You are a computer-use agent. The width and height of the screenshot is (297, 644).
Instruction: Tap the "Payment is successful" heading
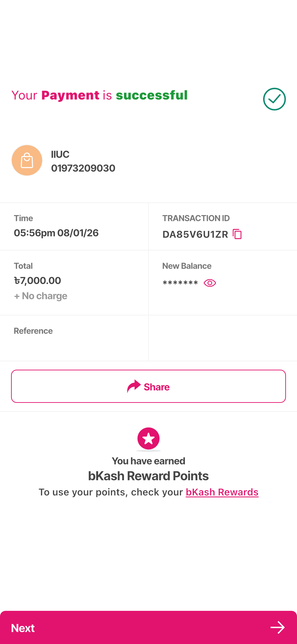(x=99, y=95)
